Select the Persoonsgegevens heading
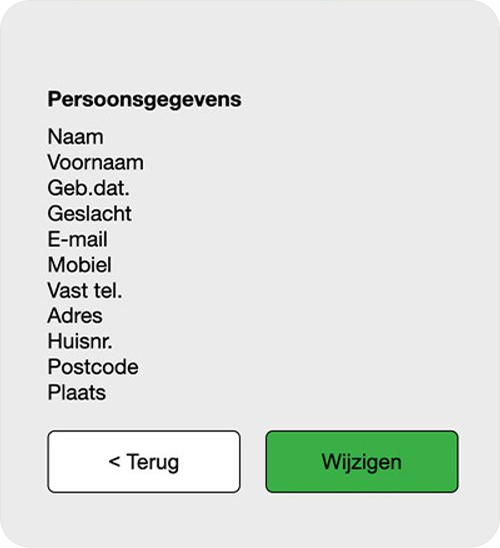The height and width of the screenshot is (548, 500). [x=144, y=100]
